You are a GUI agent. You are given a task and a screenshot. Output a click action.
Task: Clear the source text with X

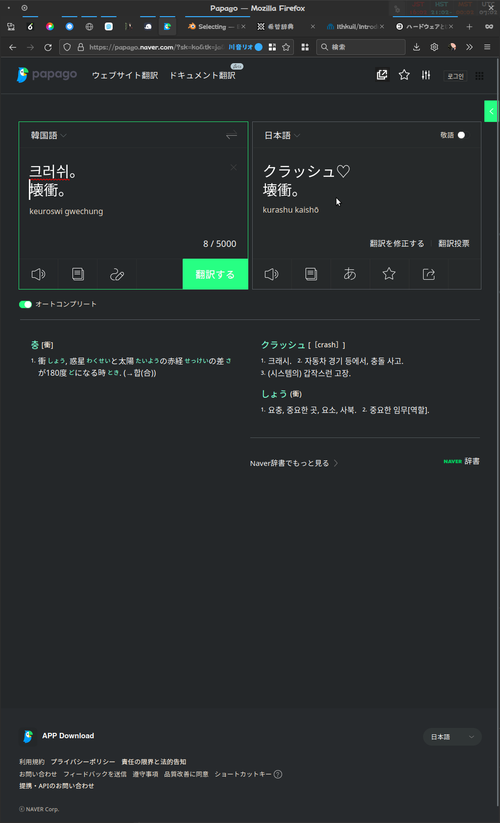click(233, 167)
